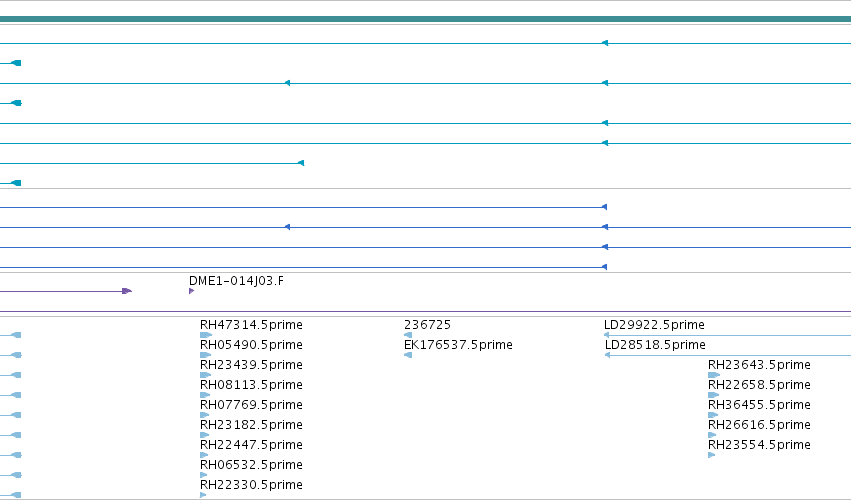Click small purple arrow under DME1-014J03.F

[x=192, y=291]
